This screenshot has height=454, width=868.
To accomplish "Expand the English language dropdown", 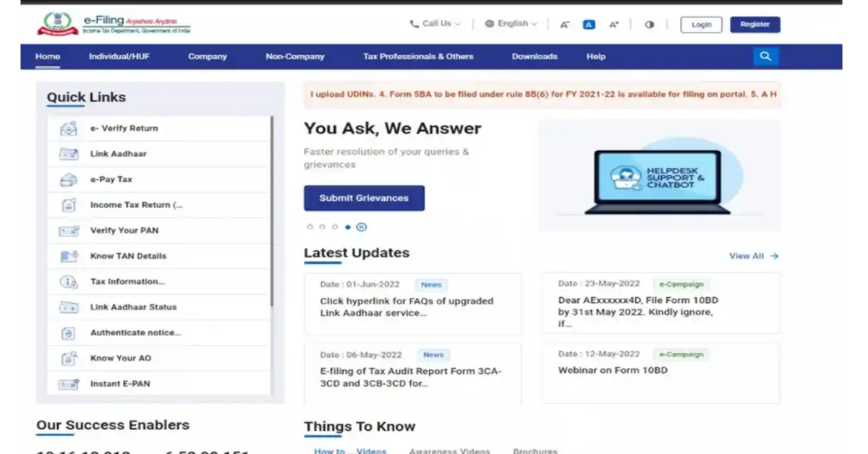I will (x=511, y=24).
